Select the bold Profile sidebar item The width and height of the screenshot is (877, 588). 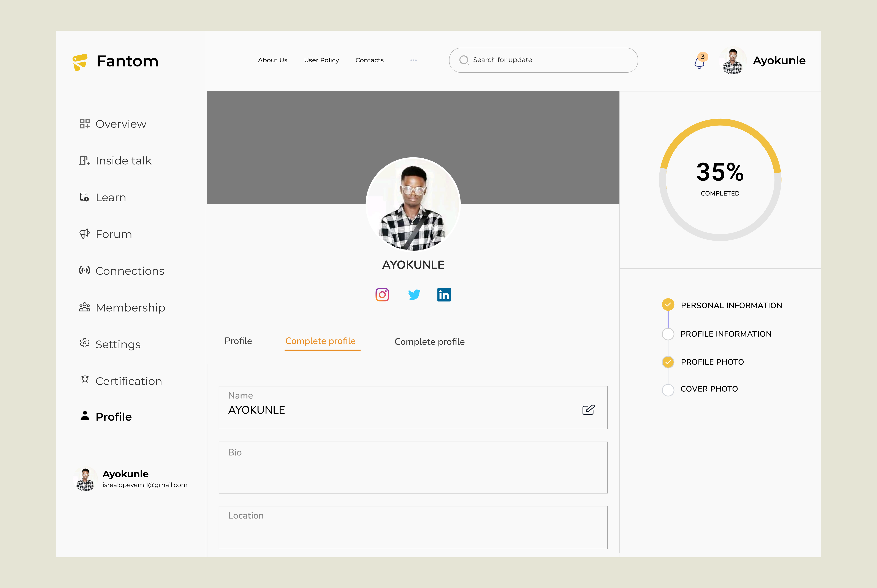pyautogui.click(x=106, y=417)
